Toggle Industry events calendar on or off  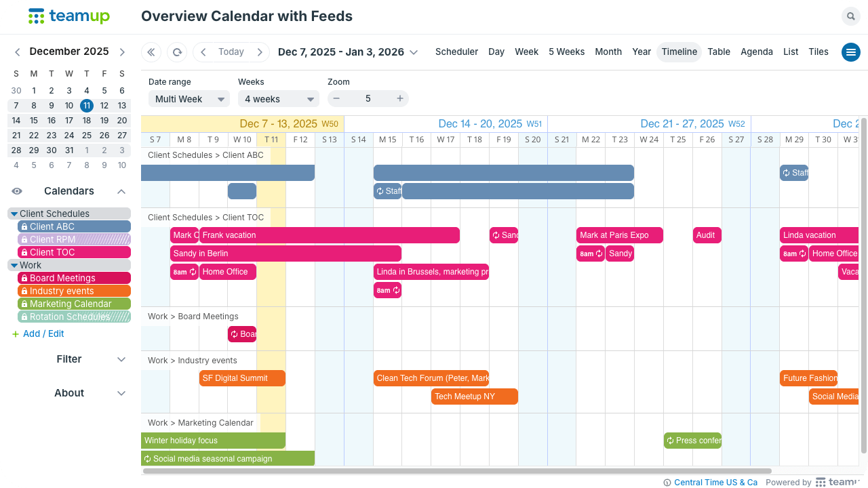click(x=74, y=291)
